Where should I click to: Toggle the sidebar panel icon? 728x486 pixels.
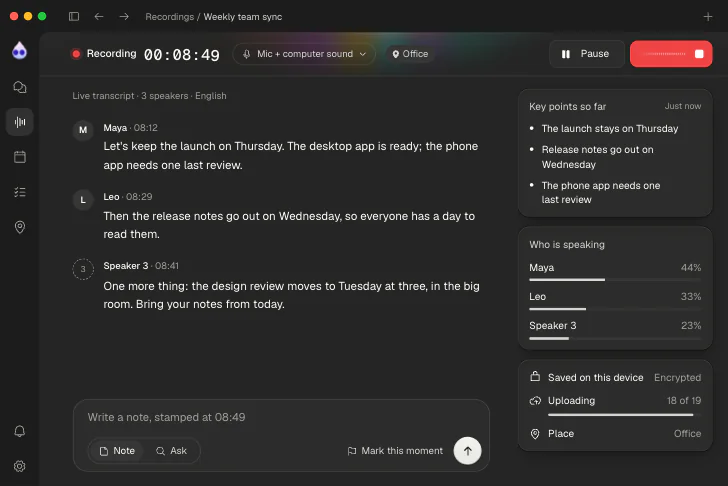pos(74,17)
